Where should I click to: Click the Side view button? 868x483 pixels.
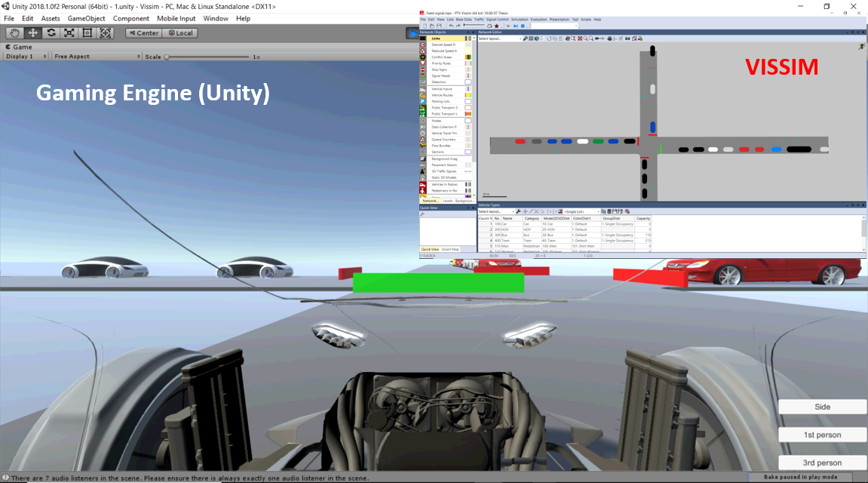tap(821, 407)
